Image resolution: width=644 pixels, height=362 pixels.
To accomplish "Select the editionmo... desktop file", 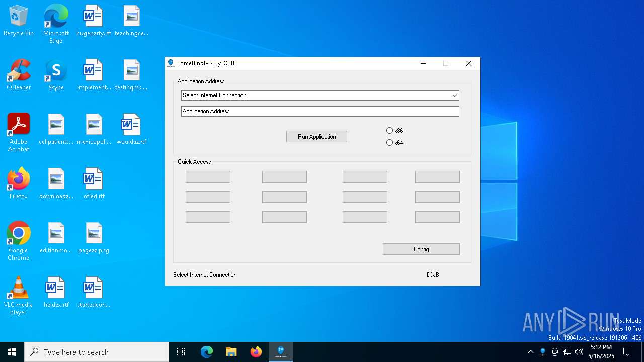I will [x=56, y=238].
